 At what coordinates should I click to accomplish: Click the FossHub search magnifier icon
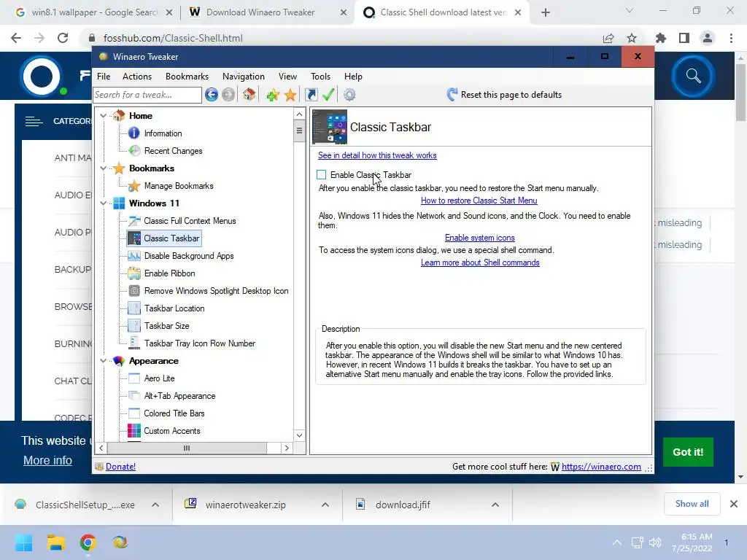click(x=693, y=76)
